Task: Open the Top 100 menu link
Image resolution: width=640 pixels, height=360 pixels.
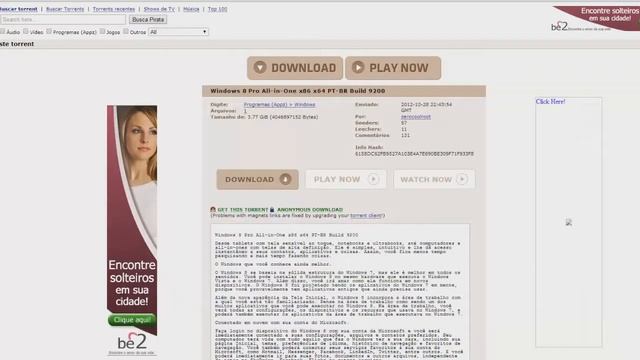Action: pyautogui.click(x=218, y=9)
